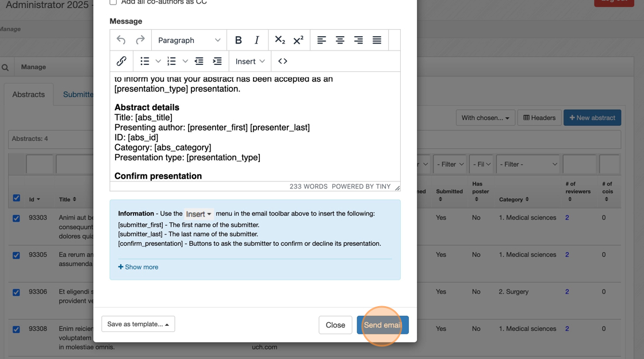Sort table by Category column
This screenshot has height=359, width=644.
(x=527, y=199)
